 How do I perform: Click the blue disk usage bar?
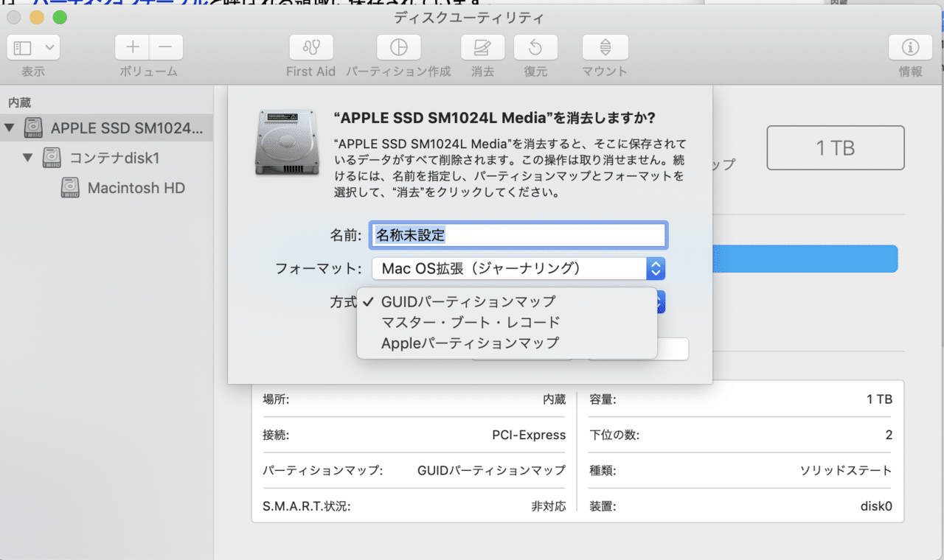805,259
